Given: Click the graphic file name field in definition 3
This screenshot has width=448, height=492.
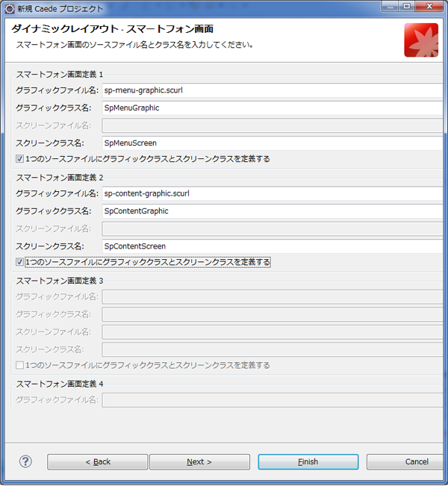Looking at the screenshot, I should click(x=273, y=296).
